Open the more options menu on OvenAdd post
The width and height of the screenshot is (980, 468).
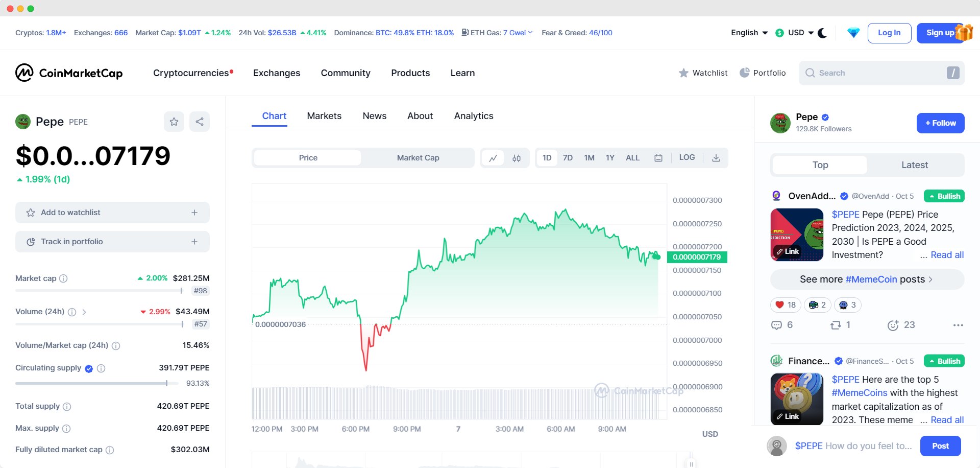(958, 325)
